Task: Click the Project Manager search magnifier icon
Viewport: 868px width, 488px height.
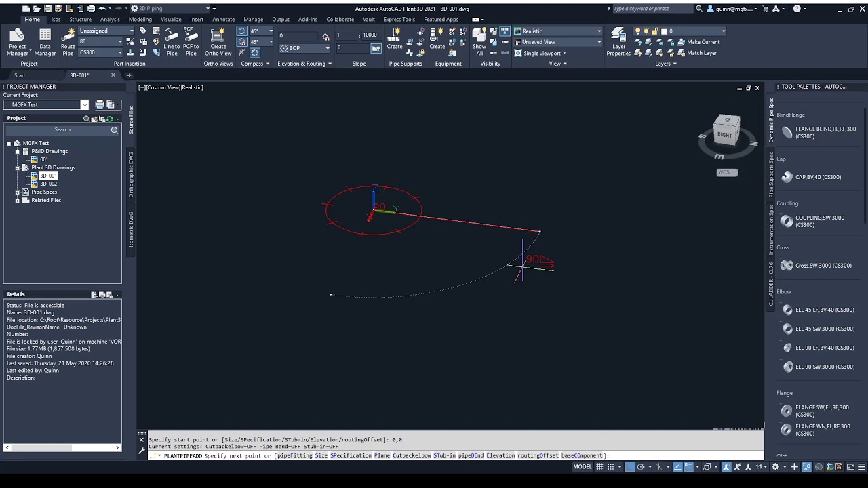Action: click(x=115, y=130)
